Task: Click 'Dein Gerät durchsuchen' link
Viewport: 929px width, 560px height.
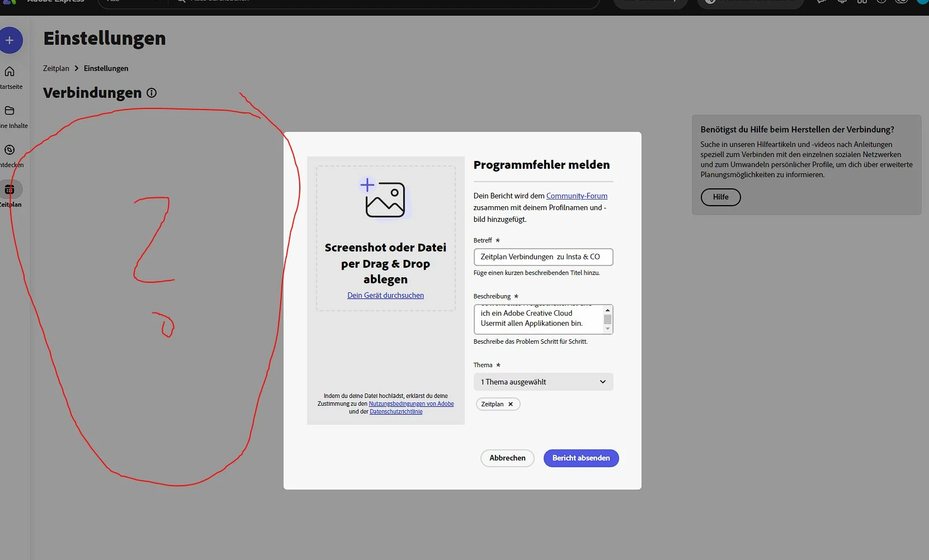Action: [x=385, y=295]
